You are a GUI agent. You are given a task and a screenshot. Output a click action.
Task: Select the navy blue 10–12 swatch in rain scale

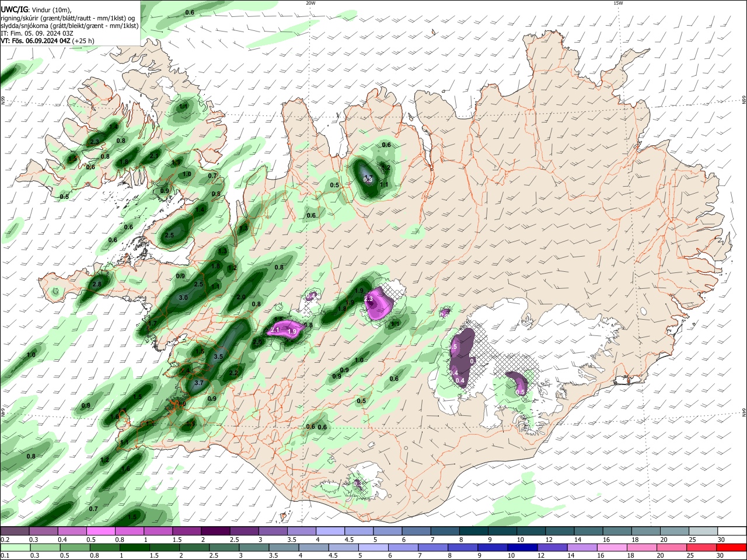pos(523,547)
